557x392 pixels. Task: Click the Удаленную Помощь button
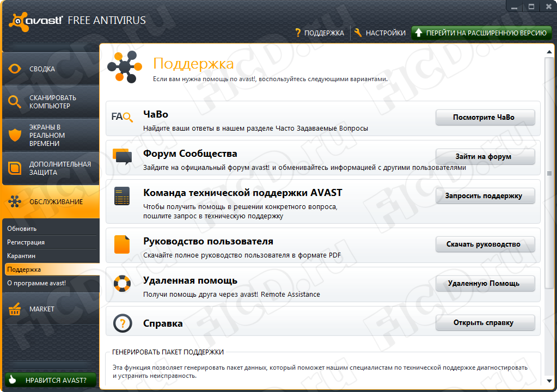pos(485,283)
